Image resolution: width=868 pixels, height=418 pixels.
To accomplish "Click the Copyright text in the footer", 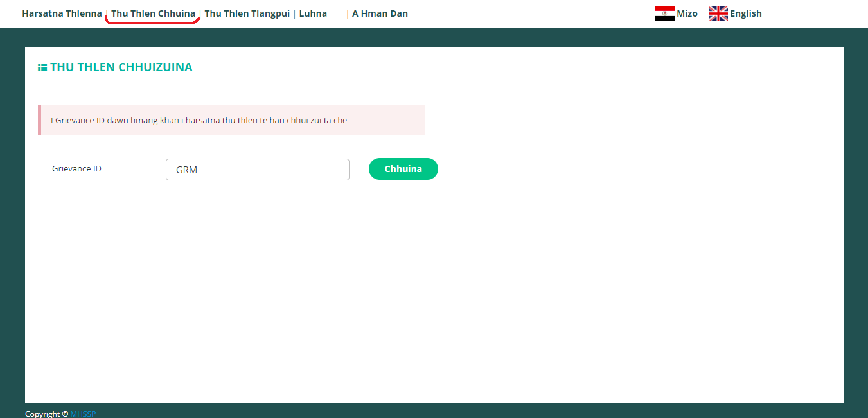I will click(x=46, y=414).
